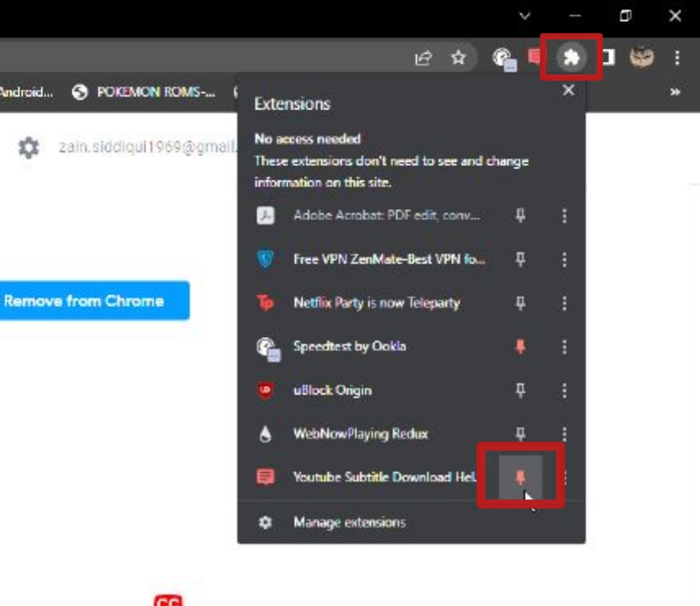This screenshot has width=700, height=606.
Task: Open more actions for Netflix Party Teleparty
Action: point(564,303)
